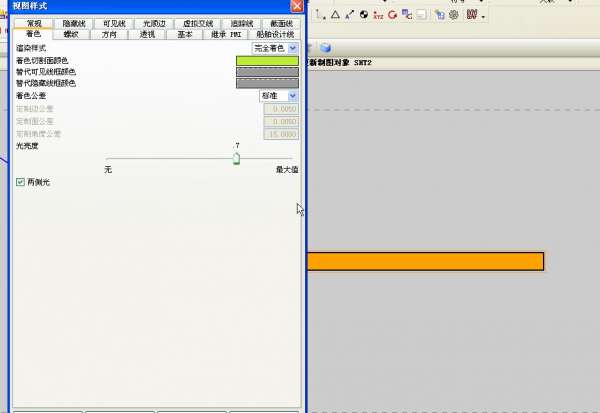Click the red XYZ coordinate icon

[378, 15]
